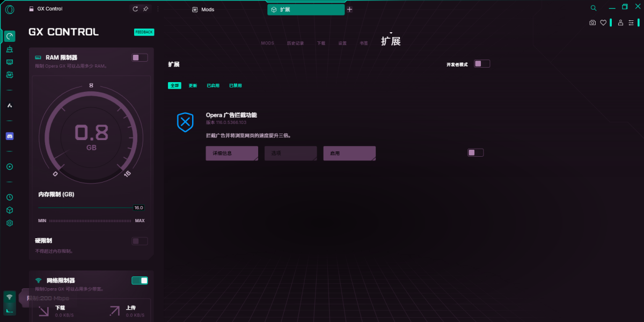Switch to the Mods tab

(x=208, y=10)
